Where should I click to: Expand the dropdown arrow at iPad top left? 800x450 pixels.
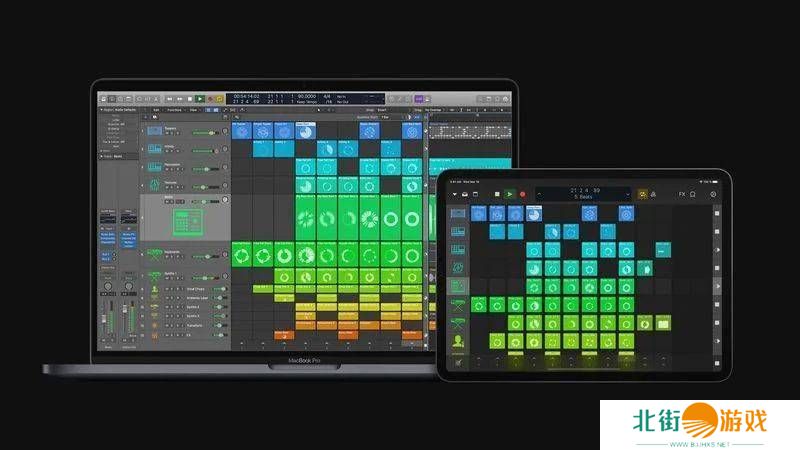[x=455, y=193]
